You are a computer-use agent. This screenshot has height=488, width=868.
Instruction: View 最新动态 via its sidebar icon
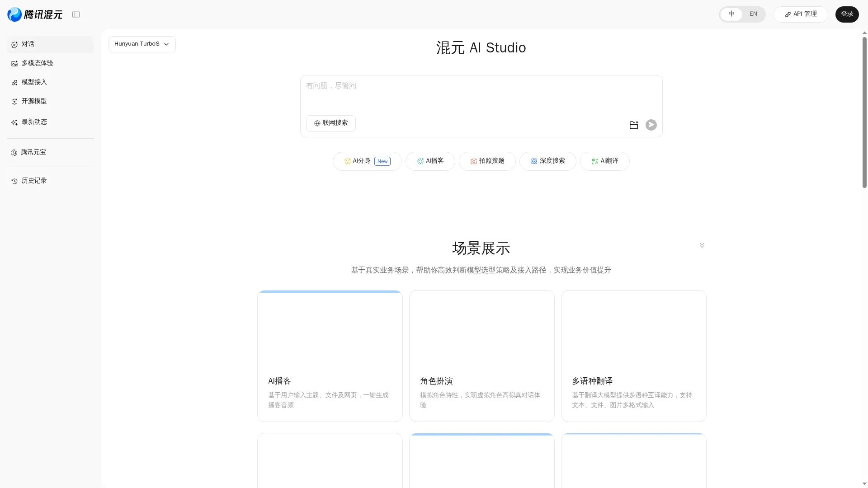click(14, 122)
